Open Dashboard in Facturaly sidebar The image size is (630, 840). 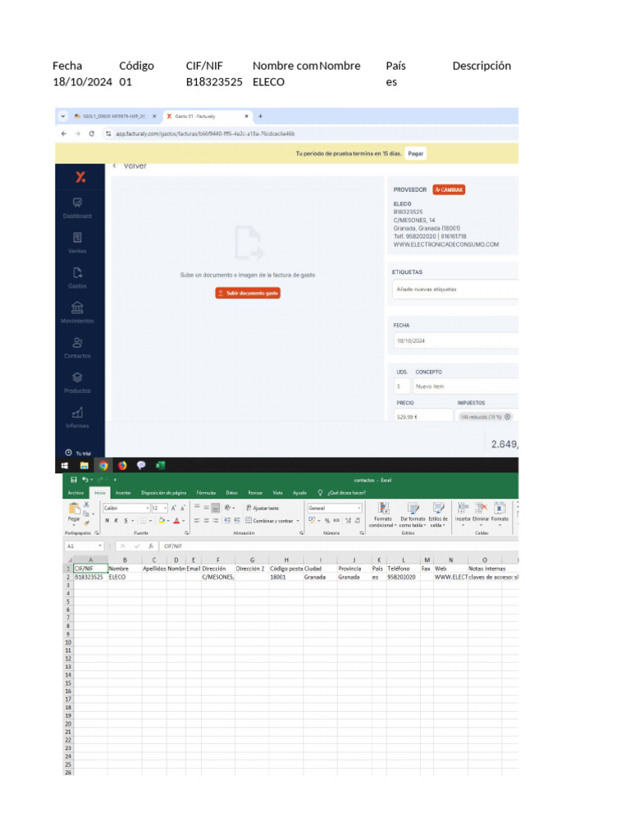(x=77, y=208)
